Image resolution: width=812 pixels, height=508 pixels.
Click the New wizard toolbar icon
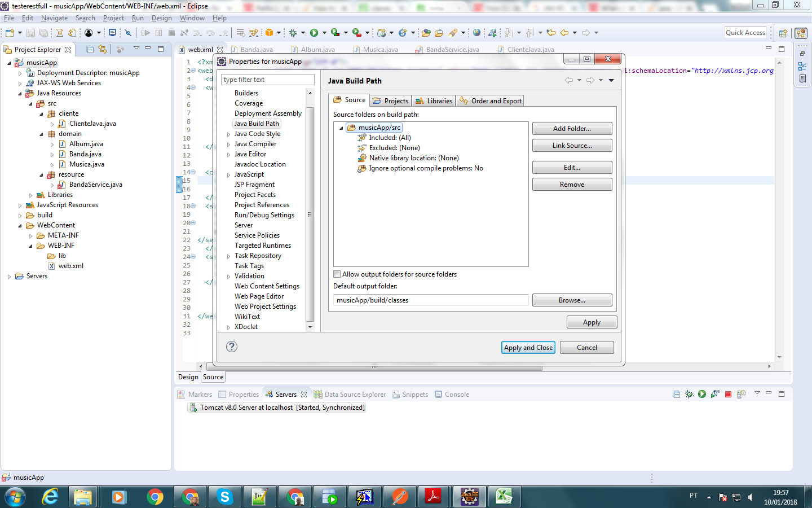[10, 33]
